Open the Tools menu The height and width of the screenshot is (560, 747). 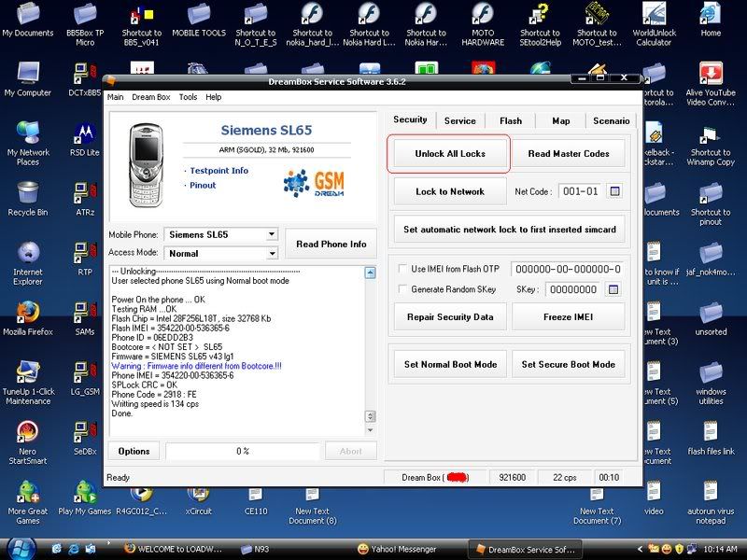(188, 97)
